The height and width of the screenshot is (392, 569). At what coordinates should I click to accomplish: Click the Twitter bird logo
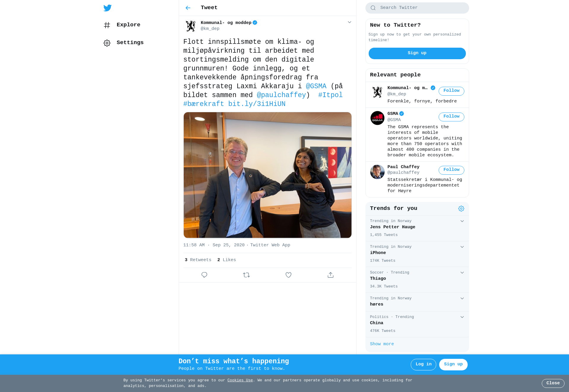coord(107,8)
